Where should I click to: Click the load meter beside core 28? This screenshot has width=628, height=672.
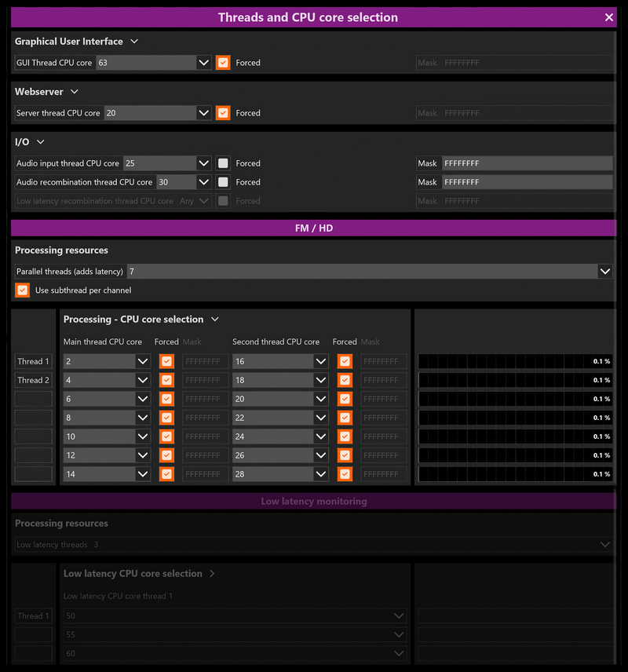point(515,474)
